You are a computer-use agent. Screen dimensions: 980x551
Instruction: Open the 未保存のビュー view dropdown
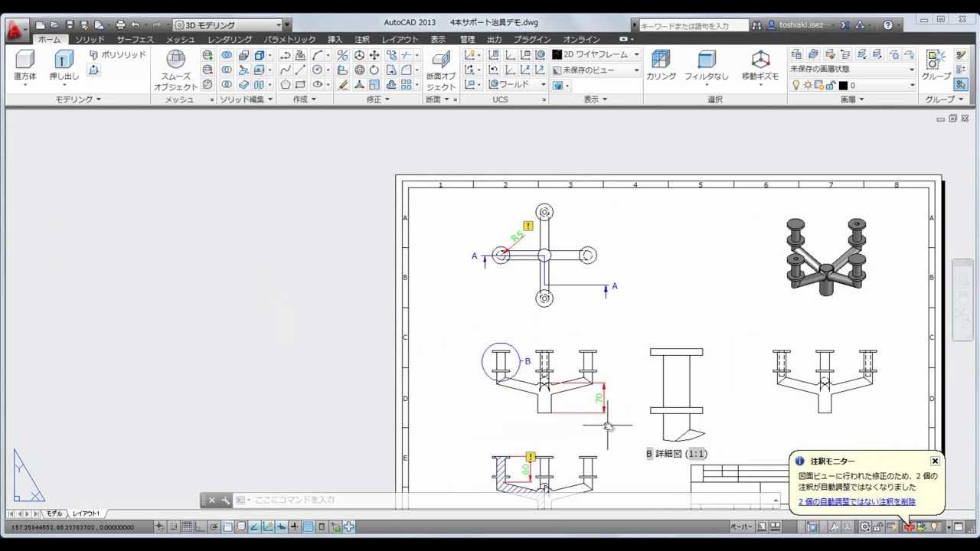click(596, 70)
